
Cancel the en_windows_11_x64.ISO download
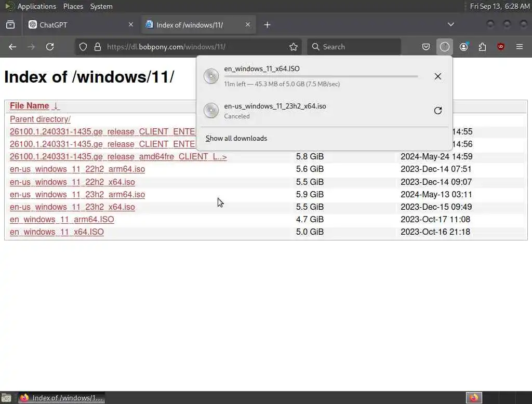437,76
